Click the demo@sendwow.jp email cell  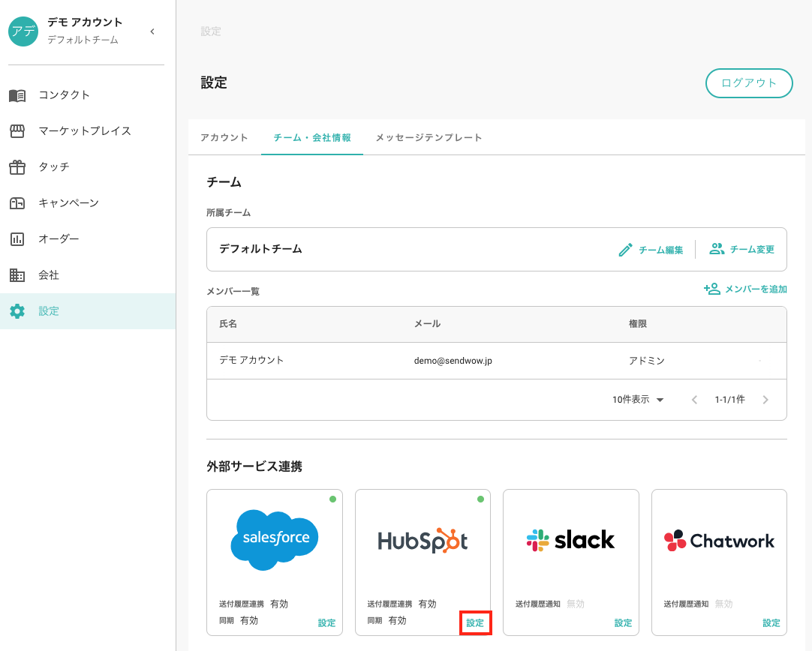pyautogui.click(x=453, y=361)
